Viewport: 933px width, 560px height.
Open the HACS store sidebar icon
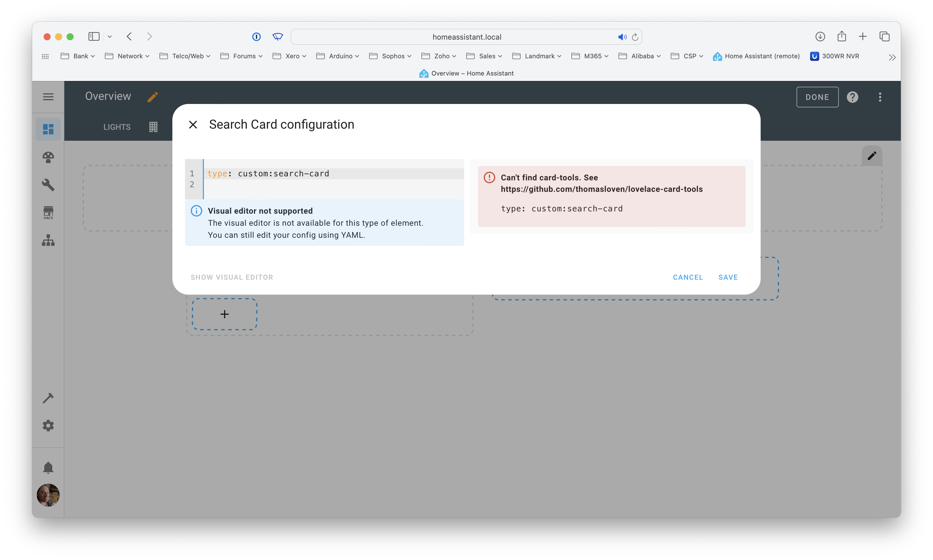pos(48,213)
